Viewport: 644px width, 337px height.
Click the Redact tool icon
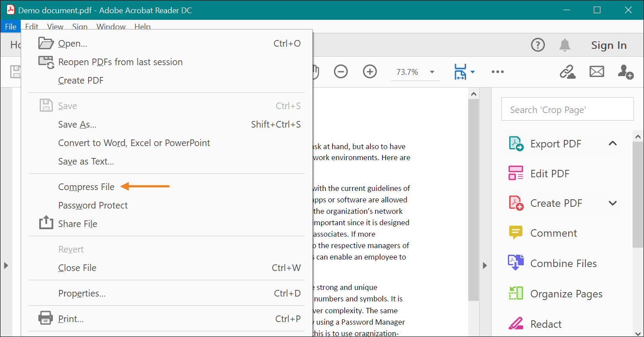click(x=516, y=324)
